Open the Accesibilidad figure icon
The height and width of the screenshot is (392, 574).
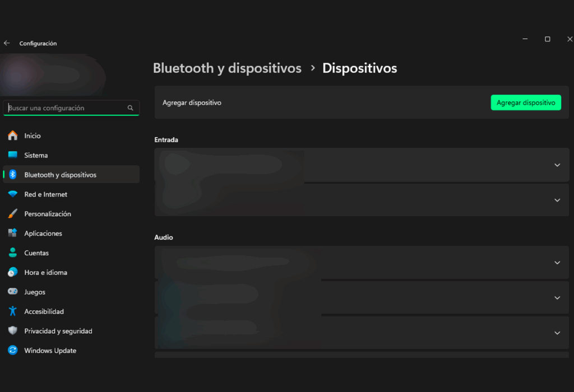coord(13,311)
